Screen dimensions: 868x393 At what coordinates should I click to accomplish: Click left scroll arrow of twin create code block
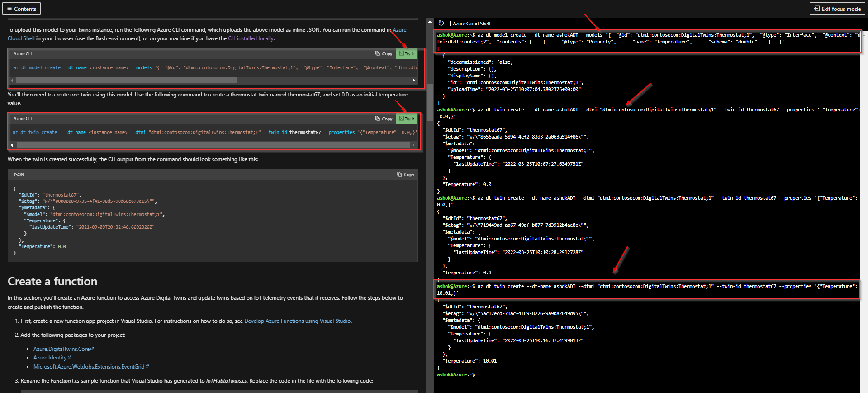coord(12,145)
